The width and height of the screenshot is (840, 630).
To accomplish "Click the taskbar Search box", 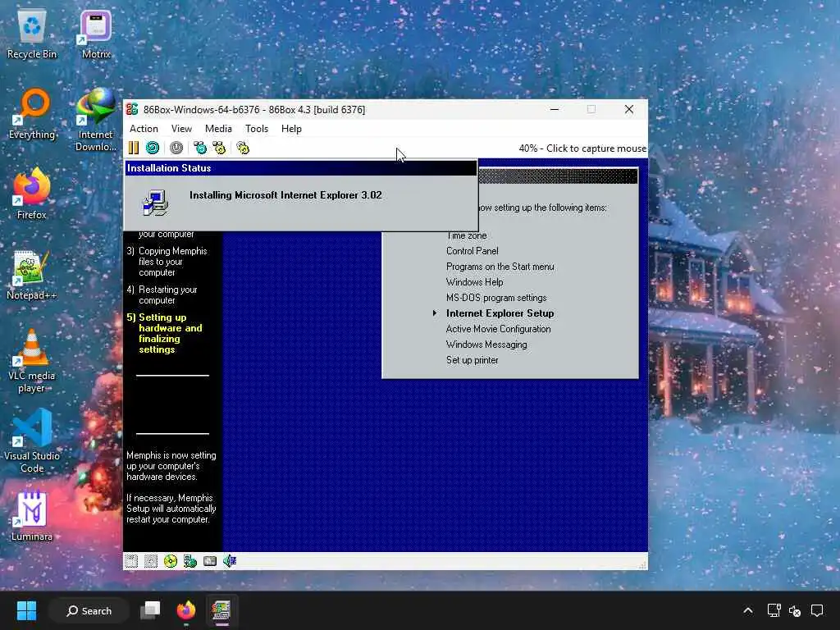I will click(89, 610).
